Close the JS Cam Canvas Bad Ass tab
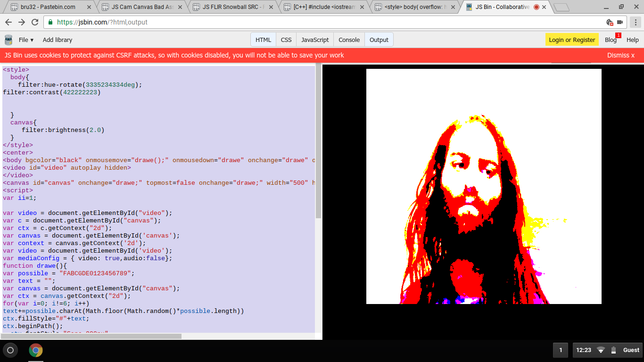The height and width of the screenshot is (362, 644). (181, 7)
